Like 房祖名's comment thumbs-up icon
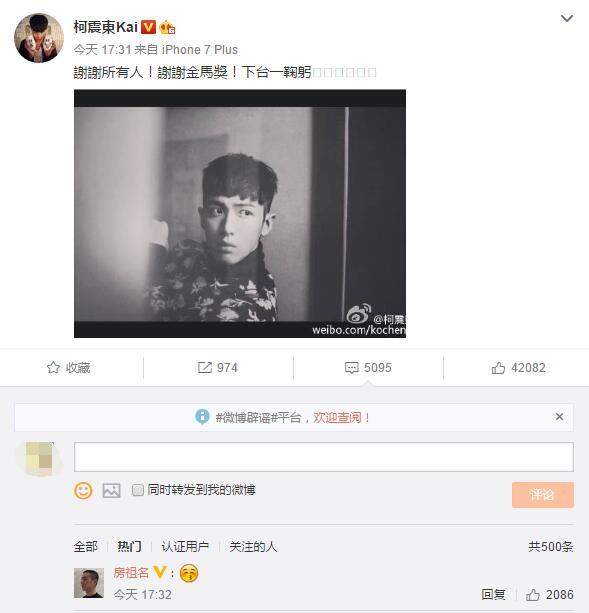Image resolution: width=589 pixels, height=613 pixels. (x=532, y=595)
